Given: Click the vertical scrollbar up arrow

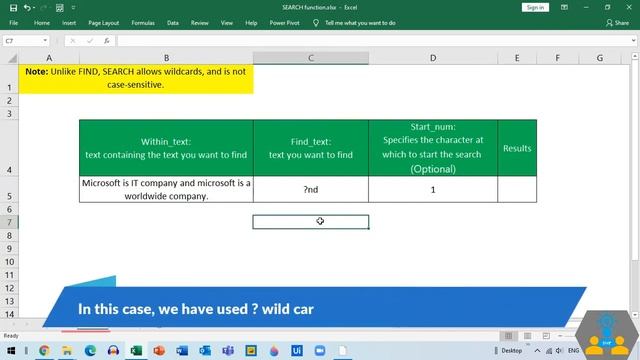Looking at the screenshot, I should (x=635, y=56).
